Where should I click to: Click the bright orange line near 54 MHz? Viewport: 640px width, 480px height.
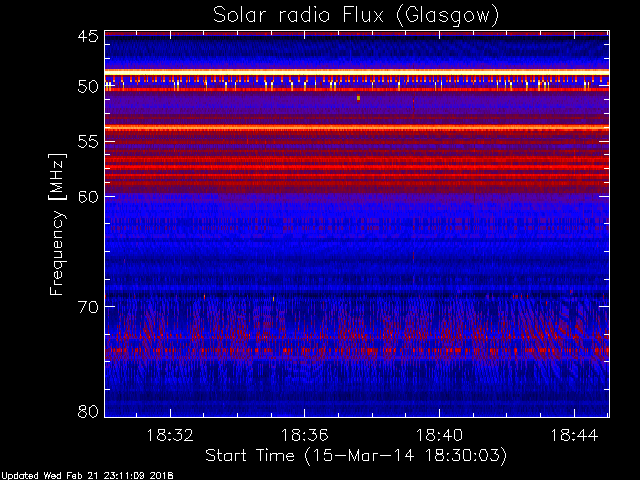tap(357, 128)
